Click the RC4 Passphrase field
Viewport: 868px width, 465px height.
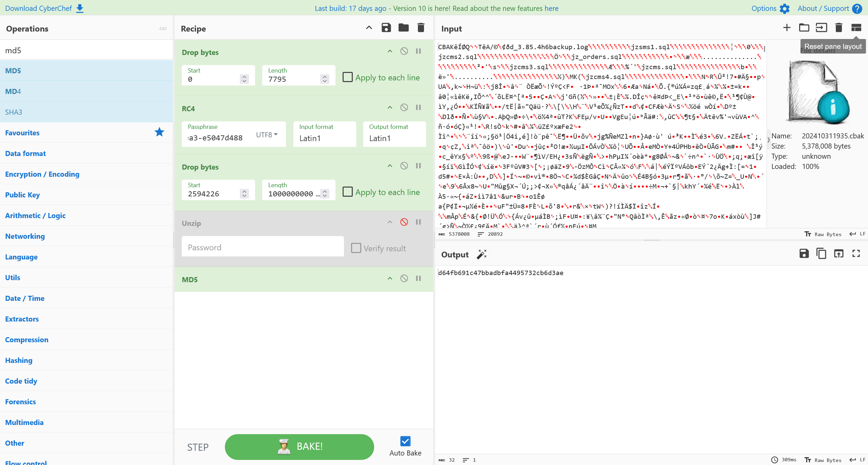219,138
